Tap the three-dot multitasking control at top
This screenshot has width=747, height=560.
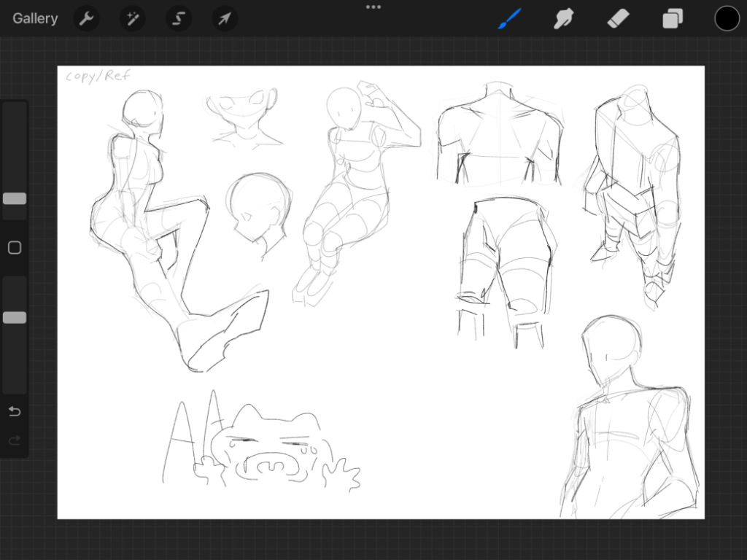[x=373, y=7]
